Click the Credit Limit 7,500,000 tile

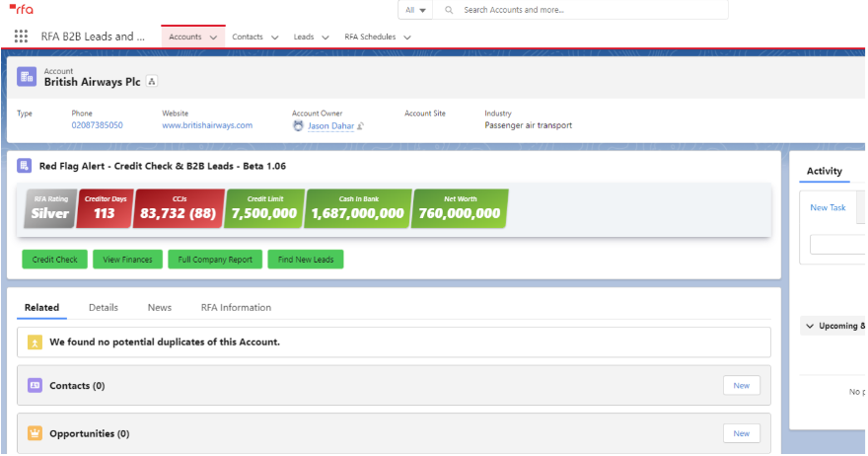(264, 208)
